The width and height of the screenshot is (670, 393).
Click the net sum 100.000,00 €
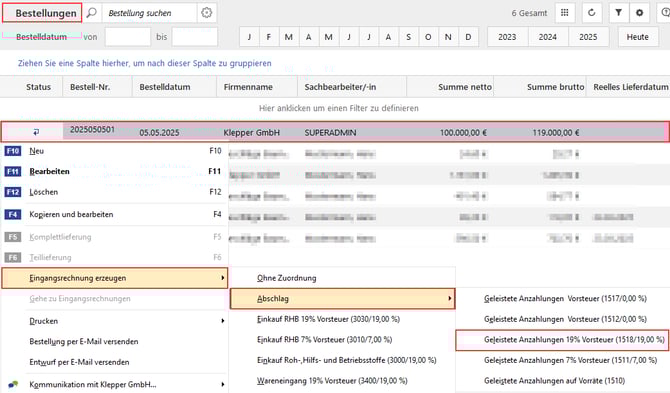463,132
